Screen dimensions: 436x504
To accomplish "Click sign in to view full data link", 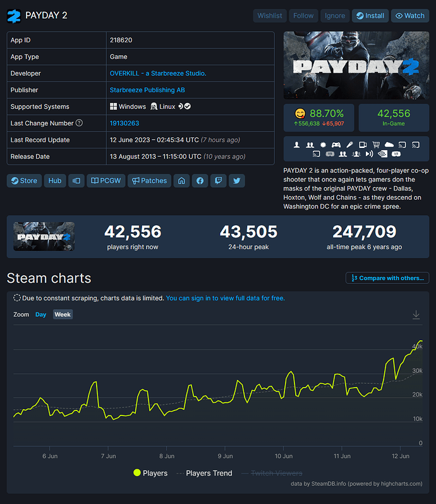I will click(x=225, y=298).
